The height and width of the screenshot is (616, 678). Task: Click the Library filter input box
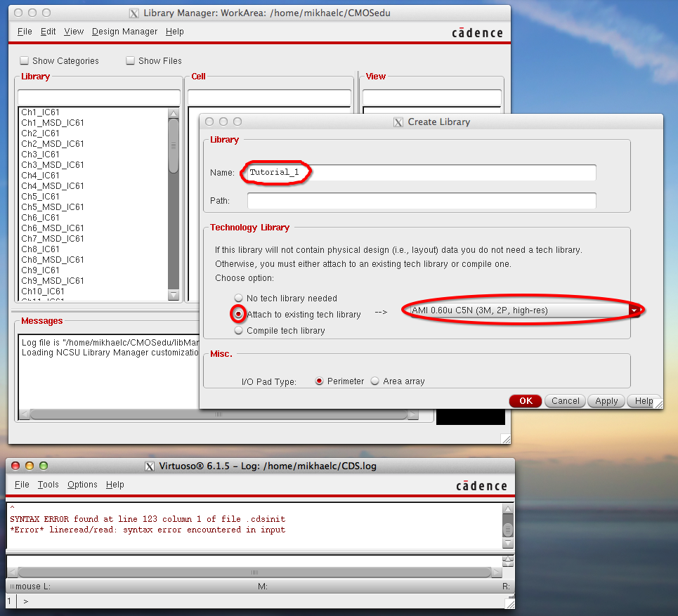click(x=98, y=97)
